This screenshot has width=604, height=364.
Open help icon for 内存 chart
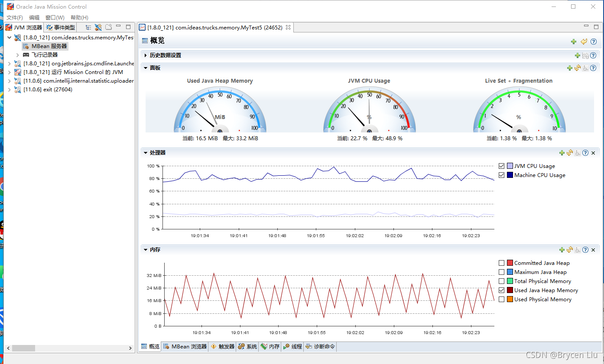(x=585, y=250)
